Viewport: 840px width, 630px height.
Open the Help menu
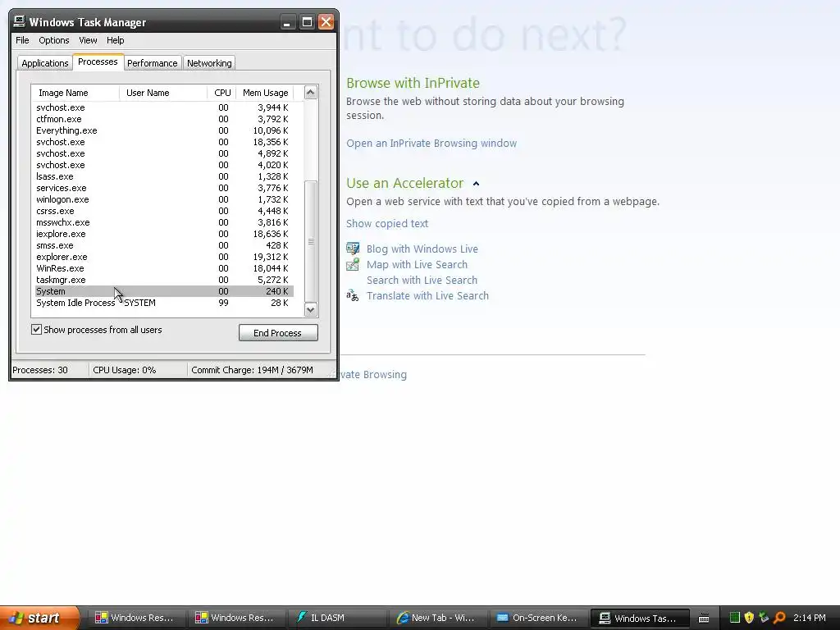point(115,40)
